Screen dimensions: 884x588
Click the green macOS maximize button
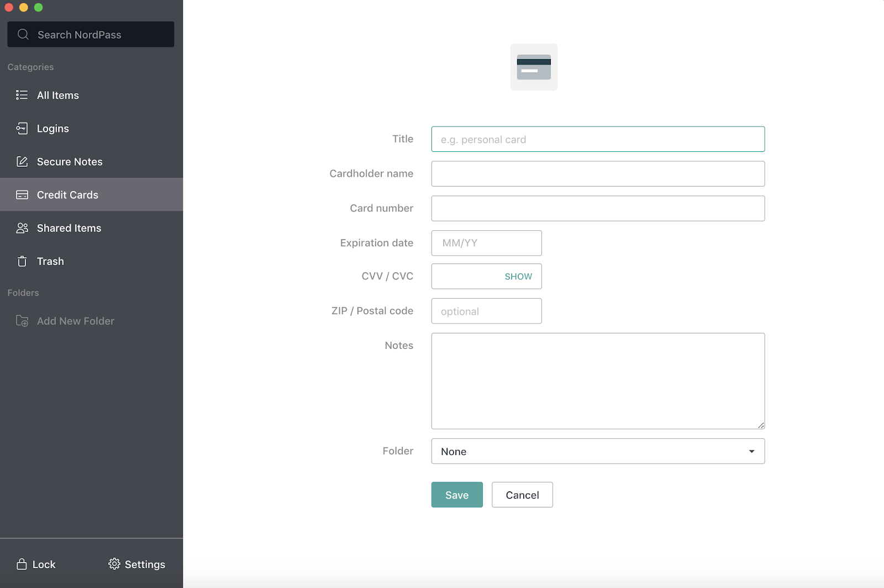tap(38, 7)
